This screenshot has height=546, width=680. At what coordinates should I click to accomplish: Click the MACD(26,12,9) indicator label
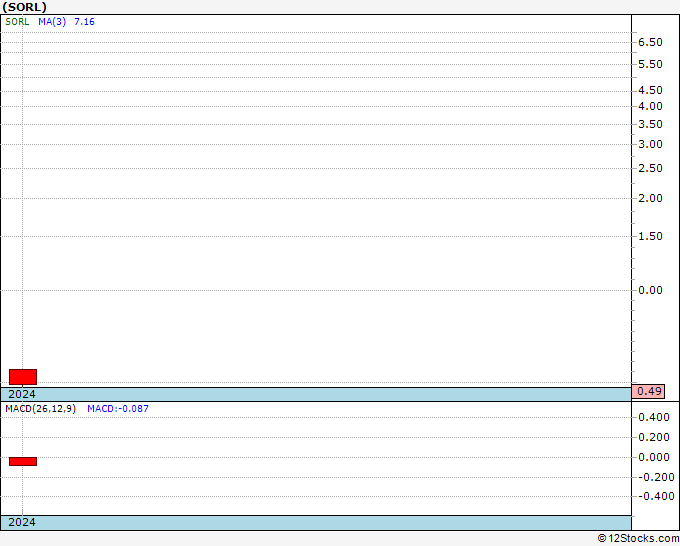(x=40, y=409)
